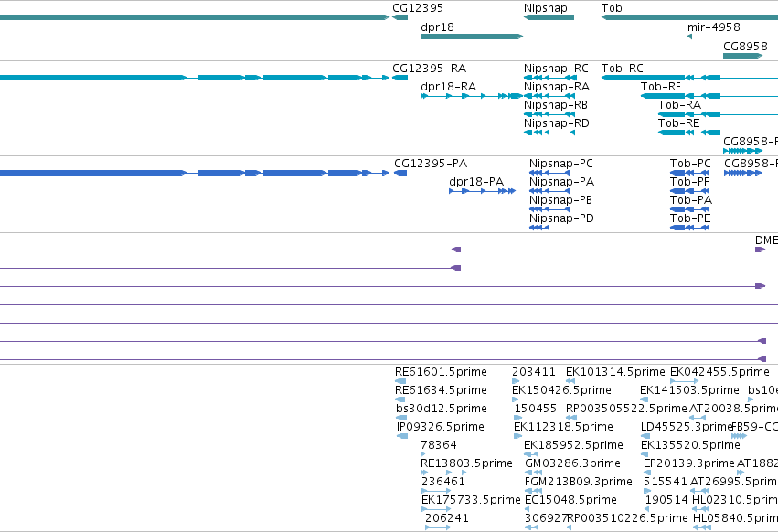Select the Nipsnap-PD protein
The height and width of the screenshot is (532, 778).
(539, 228)
